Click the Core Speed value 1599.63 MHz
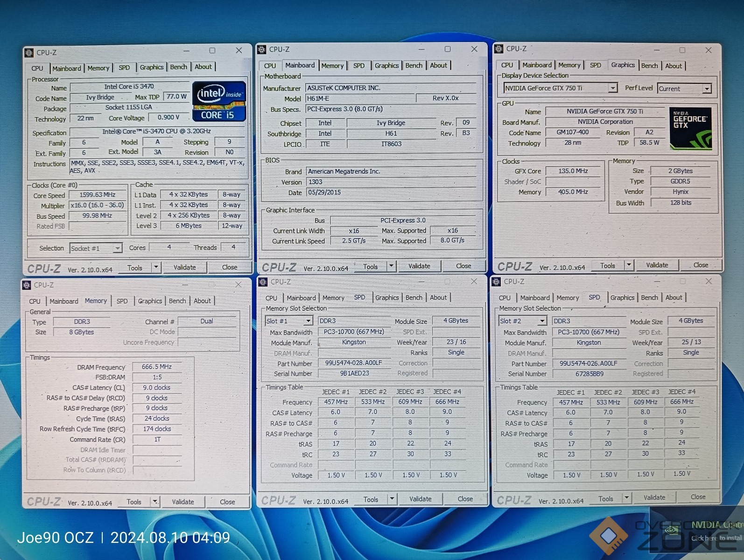The height and width of the screenshot is (560, 744). (98, 195)
